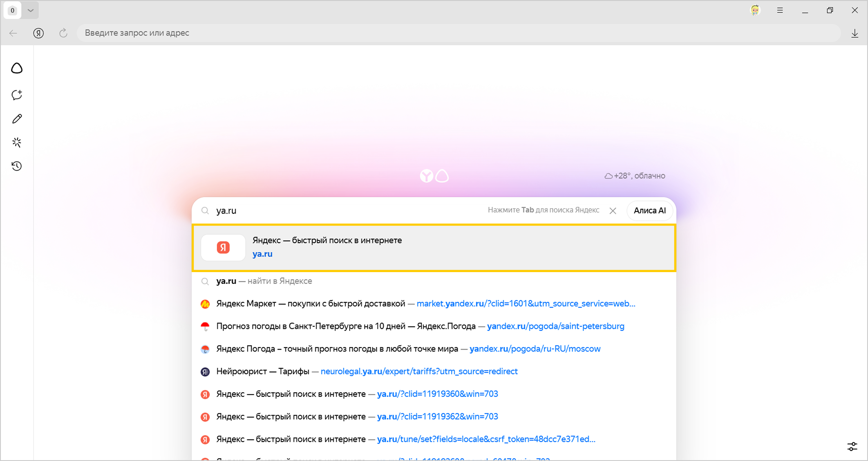Go back to previous page
This screenshot has height=461, width=868.
coord(13,33)
